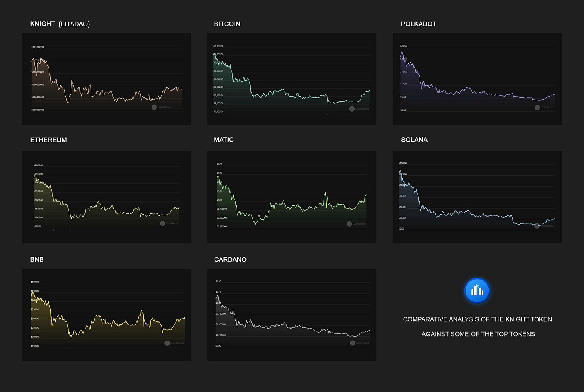This screenshot has width=584, height=392.
Task: Click the blue CitaDAO castle logo
Action: point(477,290)
